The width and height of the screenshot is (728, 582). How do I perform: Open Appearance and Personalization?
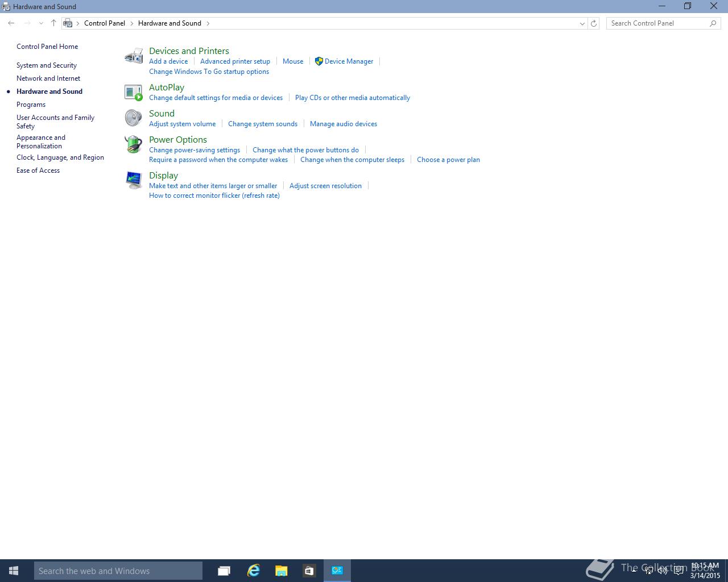41,142
